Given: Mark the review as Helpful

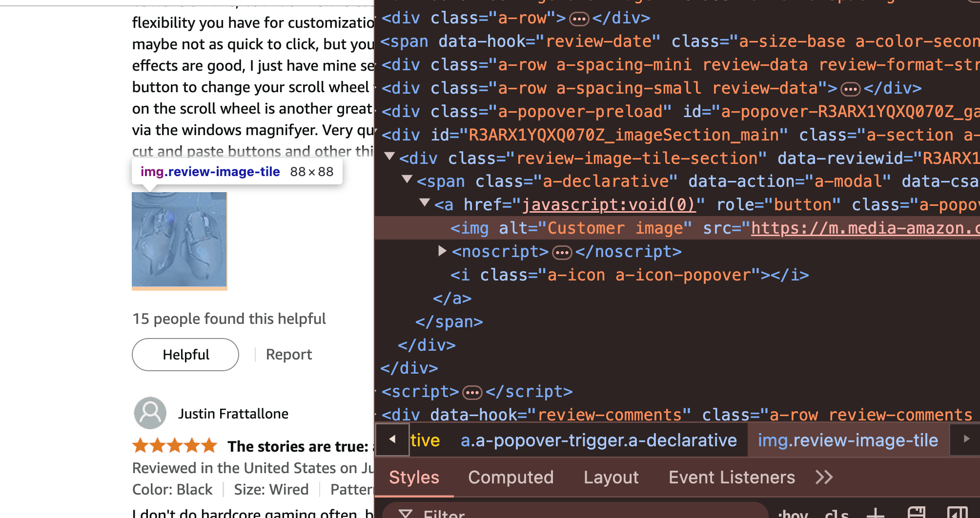Looking at the screenshot, I should (x=185, y=355).
